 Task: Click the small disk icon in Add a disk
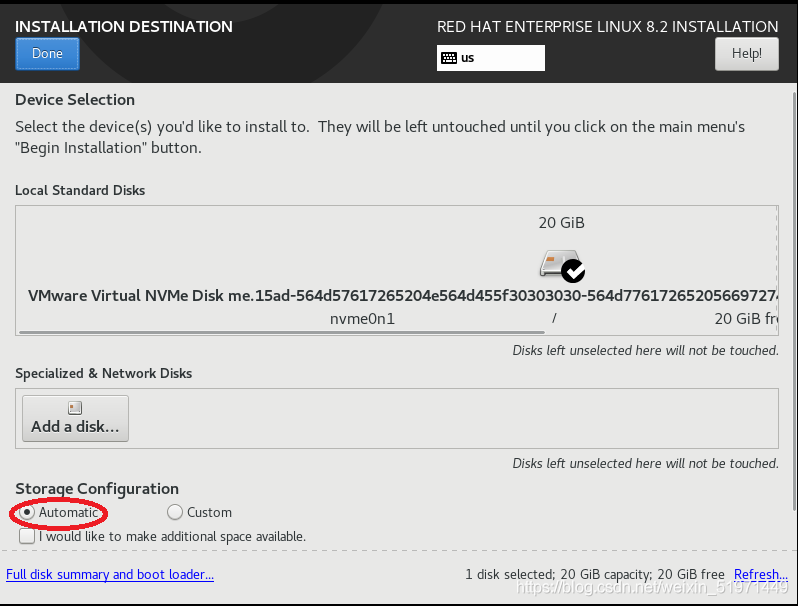(75, 408)
